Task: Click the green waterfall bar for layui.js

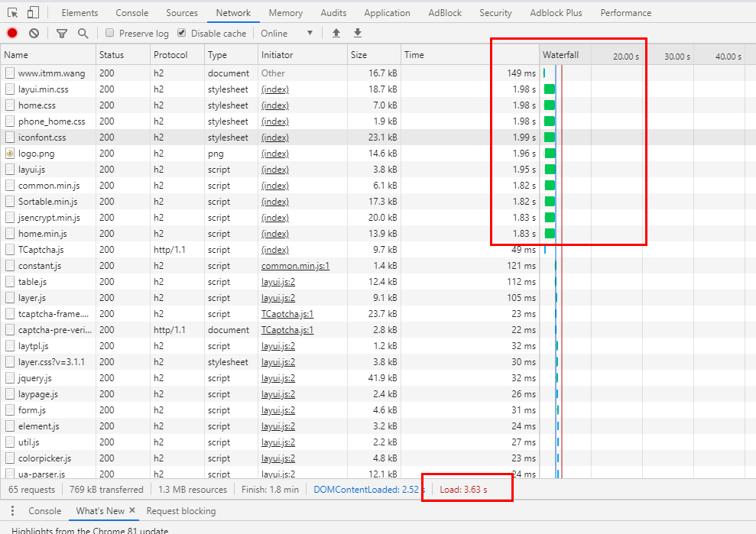Action: pyautogui.click(x=550, y=170)
